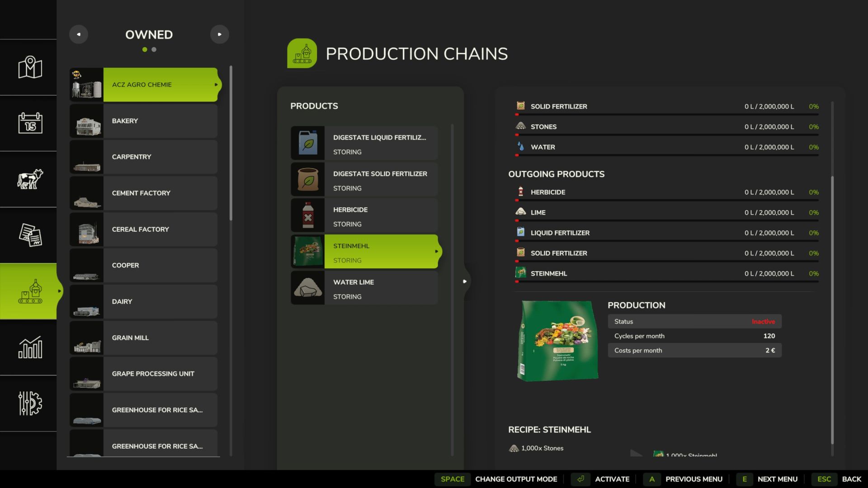Open the calendar icon in sidebar
Screen dimensions: 868x488
pyautogui.click(x=30, y=123)
